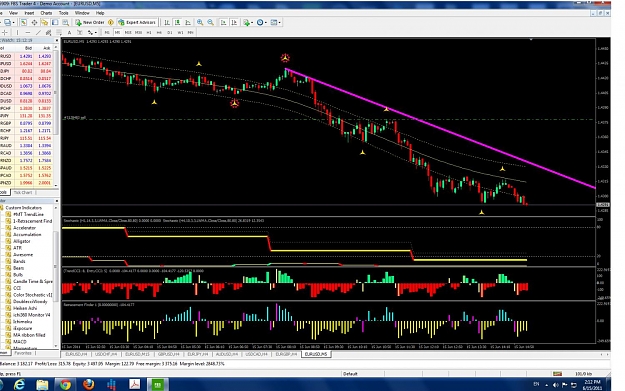This screenshot has width=625, height=391.
Task: Select the D1 timeframe button
Action: pyautogui.click(x=169, y=33)
